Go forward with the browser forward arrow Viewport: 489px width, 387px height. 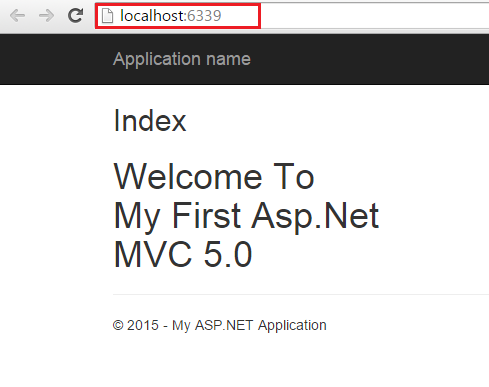(46, 16)
